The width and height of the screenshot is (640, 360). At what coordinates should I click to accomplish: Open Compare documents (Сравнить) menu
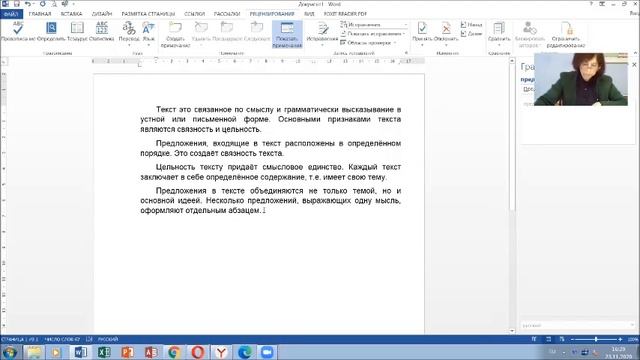point(499,33)
